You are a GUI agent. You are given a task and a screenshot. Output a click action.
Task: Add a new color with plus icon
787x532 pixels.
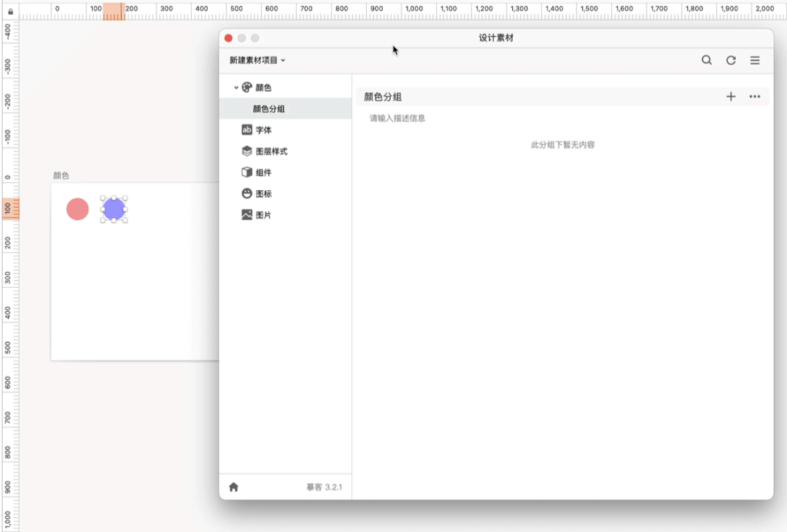[731, 97]
